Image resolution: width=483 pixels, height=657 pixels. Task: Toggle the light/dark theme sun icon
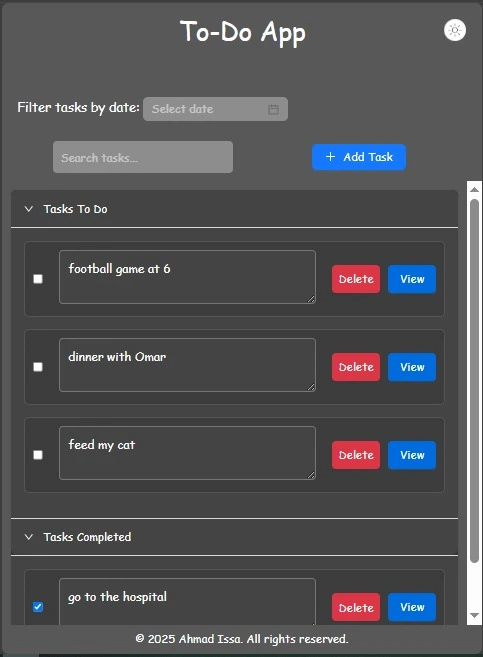[455, 30]
